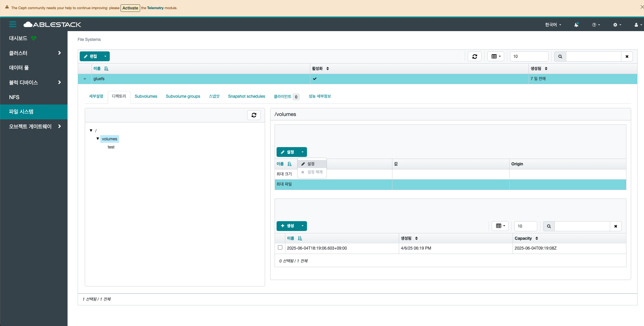
Task: Check the snapshot row checkbox
Action: tap(280, 248)
